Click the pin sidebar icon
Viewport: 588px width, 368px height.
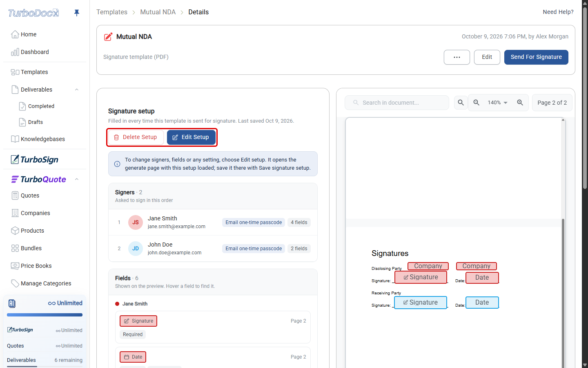pos(76,13)
